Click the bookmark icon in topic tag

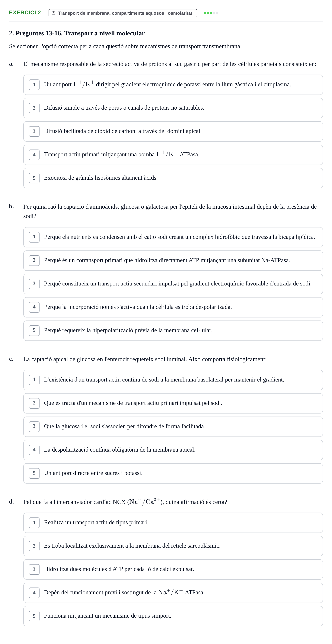click(x=53, y=13)
